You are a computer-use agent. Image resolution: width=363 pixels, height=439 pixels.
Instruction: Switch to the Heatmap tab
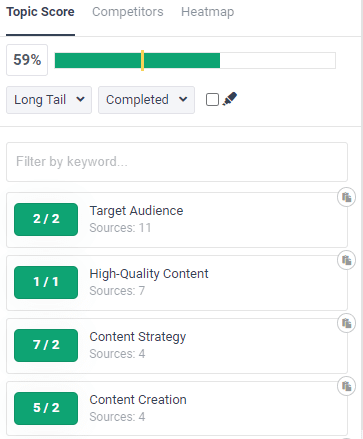pyautogui.click(x=207, y=12)
